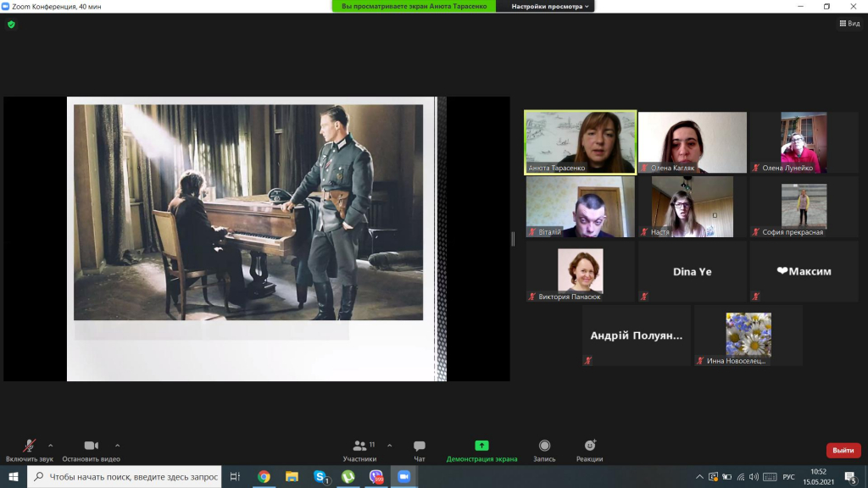Image resolution: width=868 pixels, height=488 pixels.
Task: Show hidden system tray icons
Action: click(699, 477)
